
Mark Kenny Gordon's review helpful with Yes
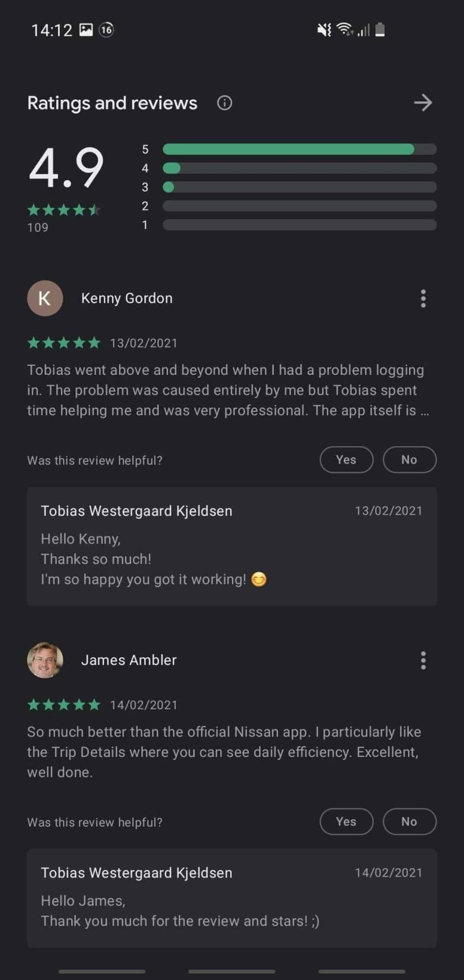pos(346,460)
